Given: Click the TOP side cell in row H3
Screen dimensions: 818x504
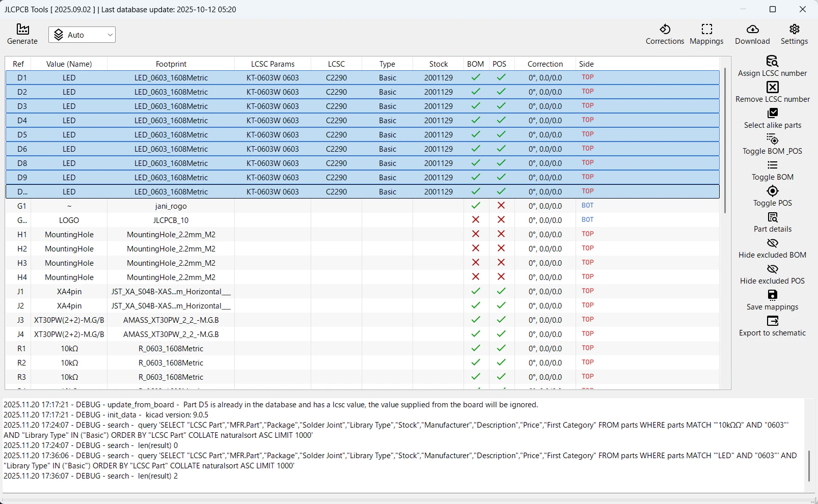Looking at the screenshot, I should [x=588, y=263].
